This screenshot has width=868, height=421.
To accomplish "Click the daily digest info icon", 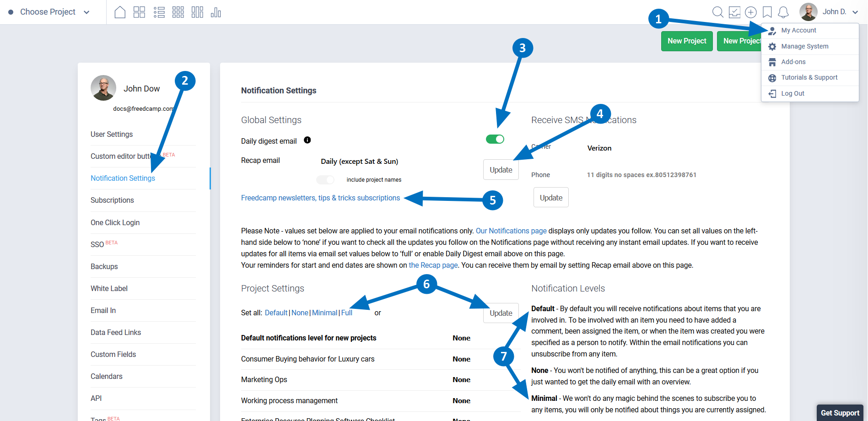I will (307, 140).
